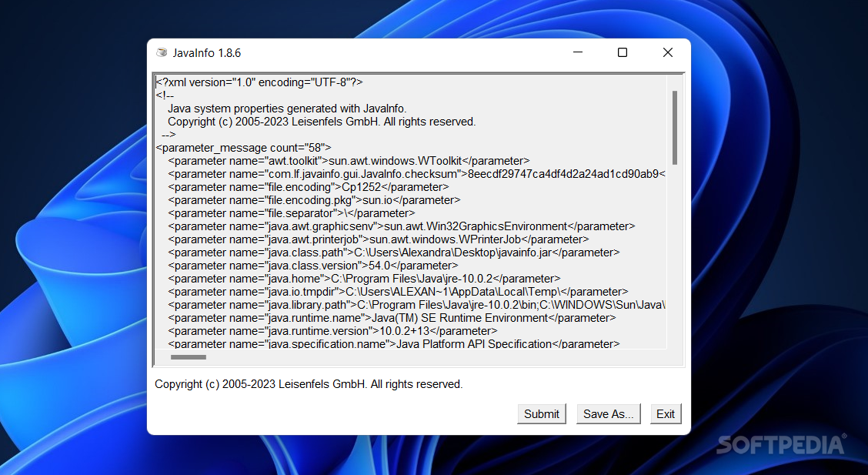Close the JavaInfo window
Screen dimensions: 868x475
pyautogui.click(x=668, y=52)
